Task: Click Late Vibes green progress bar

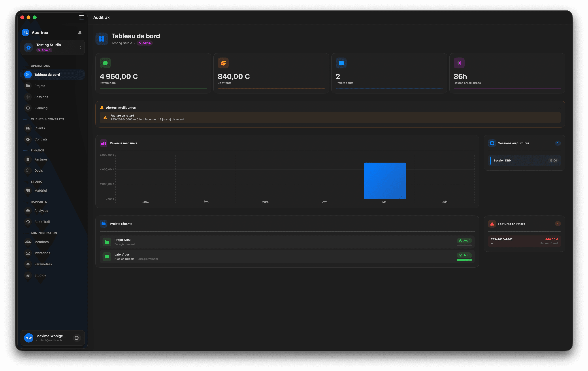Action: tap(464, 260)
